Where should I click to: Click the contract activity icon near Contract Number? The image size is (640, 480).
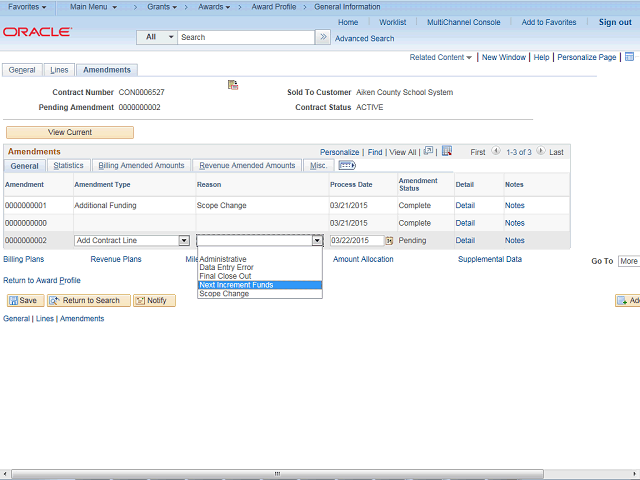(x=233, y=85)
